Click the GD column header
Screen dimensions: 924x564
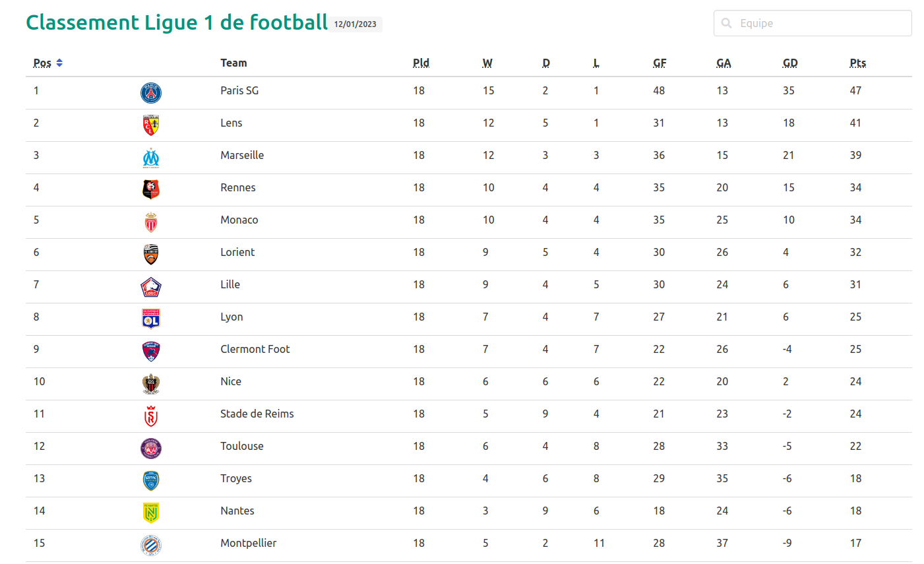pyautogui.click(x=790, y=63)
